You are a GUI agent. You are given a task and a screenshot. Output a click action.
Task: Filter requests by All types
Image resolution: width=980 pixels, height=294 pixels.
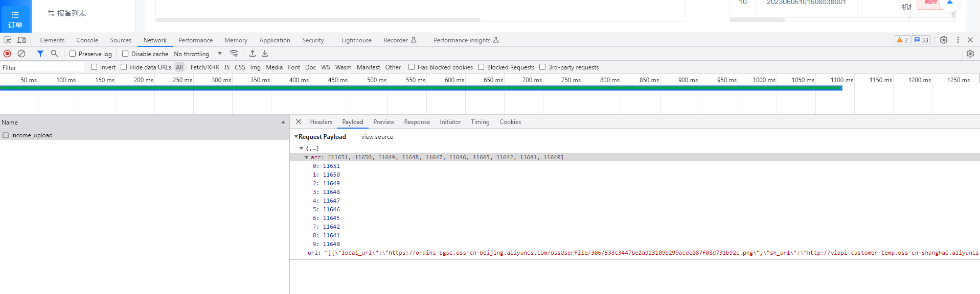pyautogui.click(x=179, y=67)
